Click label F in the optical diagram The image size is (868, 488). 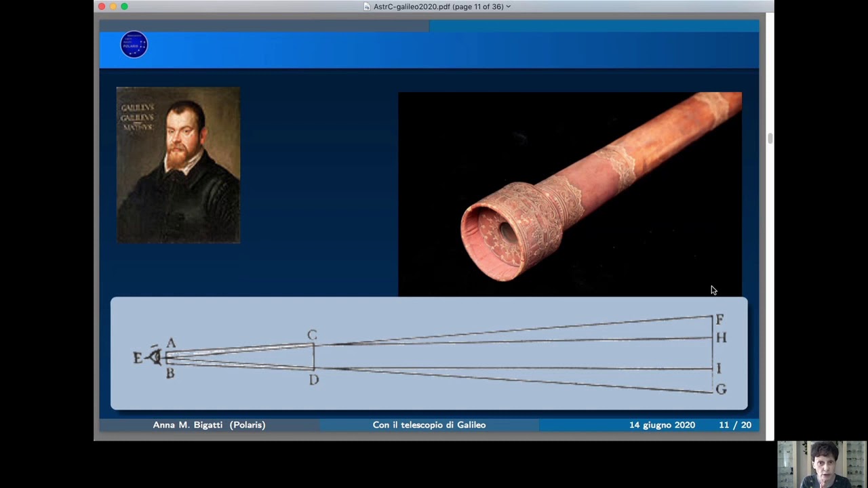[x=719, y=319]
